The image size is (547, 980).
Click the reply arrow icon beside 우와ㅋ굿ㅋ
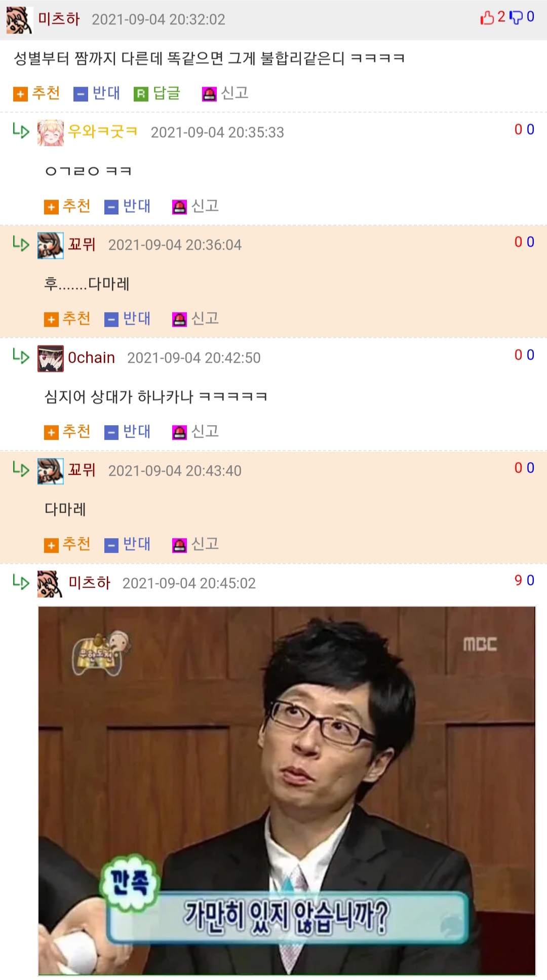click(x=21, y=131)
